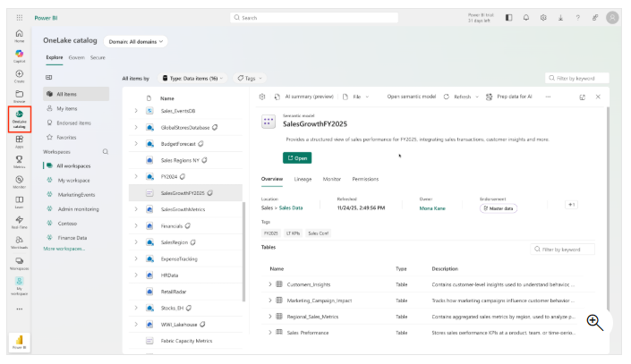Expand the Sales_EventsDB row
Viewport: 631px width, 364px height.
coord(136,111)
